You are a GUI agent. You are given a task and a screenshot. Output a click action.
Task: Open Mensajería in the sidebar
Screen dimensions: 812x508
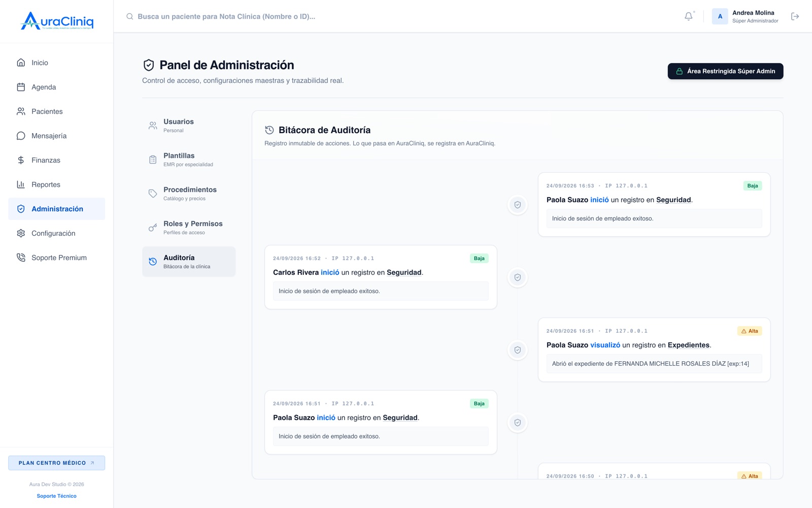click(x=57, y=136)
